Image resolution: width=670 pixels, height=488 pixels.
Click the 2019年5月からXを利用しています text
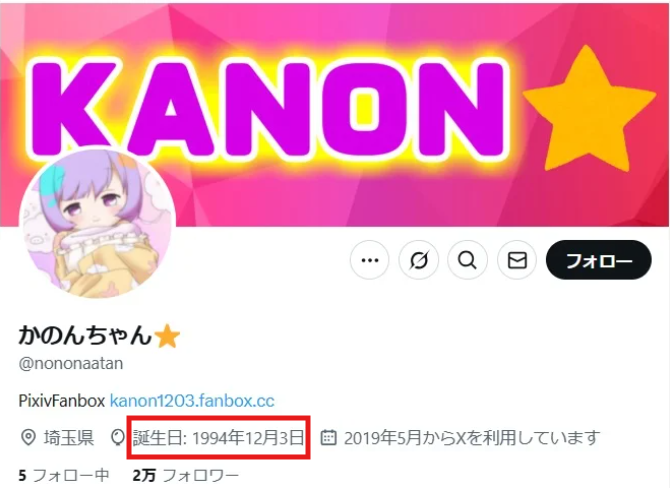pyautogui.click(x=472, y=438)
